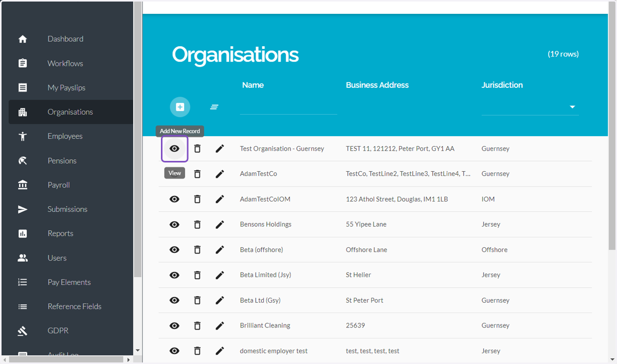Delete the domestic employer test row

pos(197,351)
